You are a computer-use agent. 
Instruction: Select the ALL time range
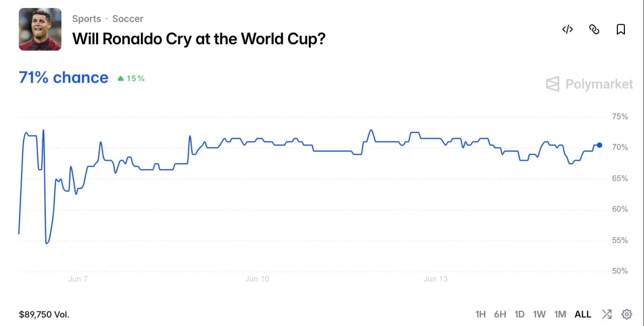tap(583, 314)
